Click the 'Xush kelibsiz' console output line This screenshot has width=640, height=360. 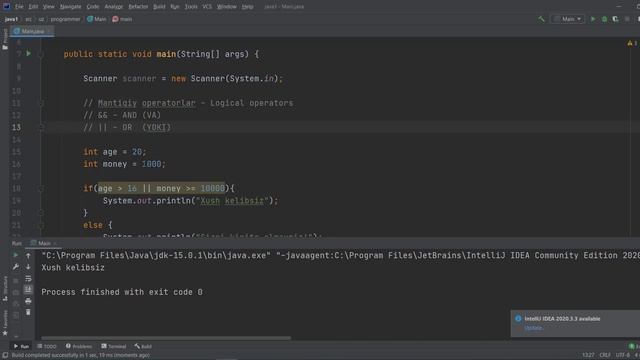[73, 268]
